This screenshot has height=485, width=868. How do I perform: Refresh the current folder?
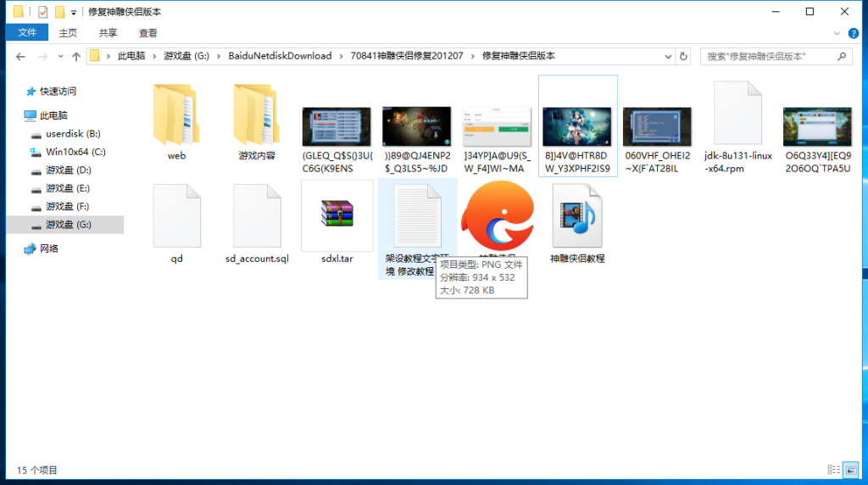click(683, 57)
